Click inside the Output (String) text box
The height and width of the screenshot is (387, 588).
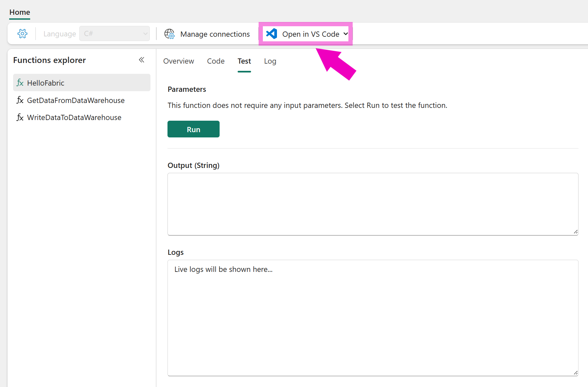pos(373,204)
